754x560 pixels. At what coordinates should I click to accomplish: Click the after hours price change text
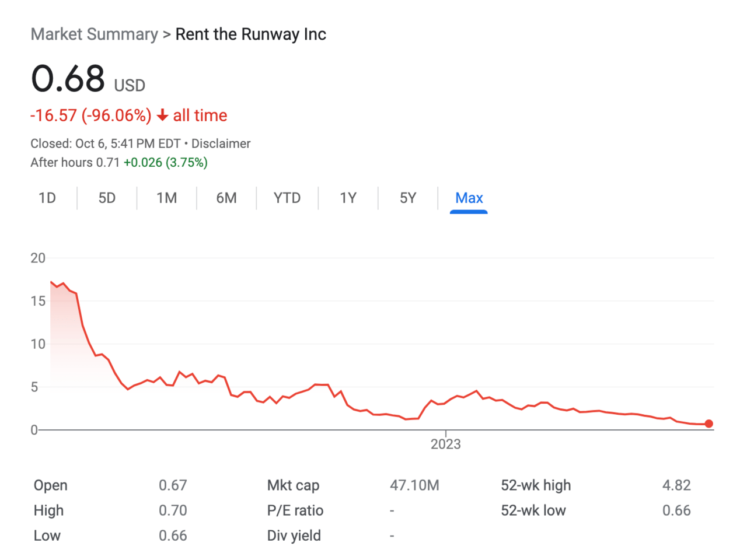pyautogui.click(x=166, y=163)
